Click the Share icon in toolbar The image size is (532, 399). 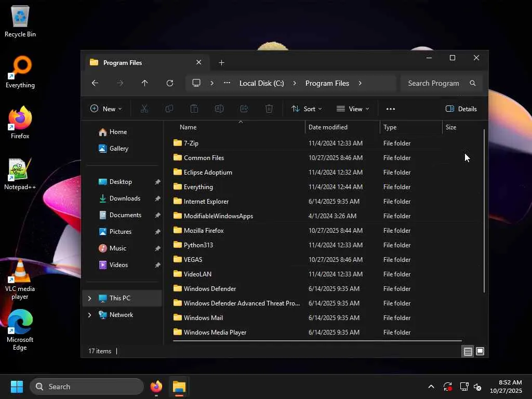[244, 109]
